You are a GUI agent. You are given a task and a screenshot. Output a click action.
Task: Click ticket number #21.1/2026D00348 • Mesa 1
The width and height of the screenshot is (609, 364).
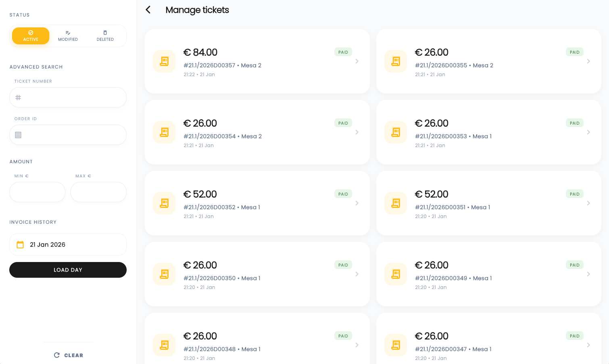(222, 349)
